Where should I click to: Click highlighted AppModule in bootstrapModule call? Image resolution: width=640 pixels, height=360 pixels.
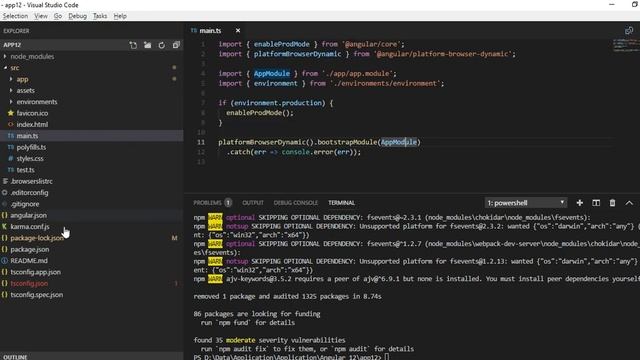pyautogui.click(x=399, y=142)
